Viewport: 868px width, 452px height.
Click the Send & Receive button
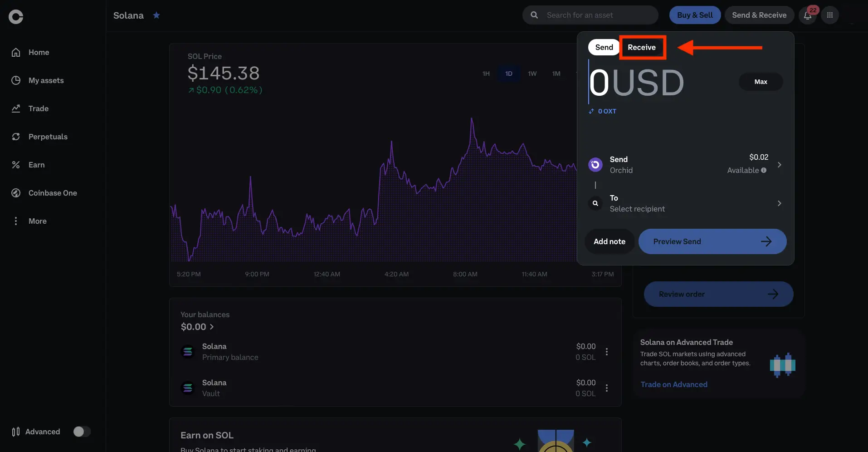759,15
